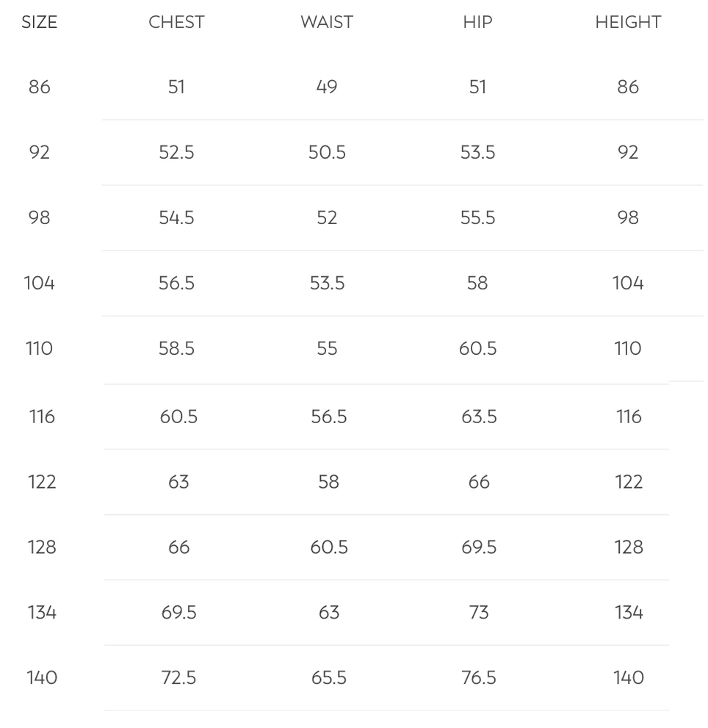Select hip value 73 for size 134
The image size is (708, 728).
click(x=479, y=612)
